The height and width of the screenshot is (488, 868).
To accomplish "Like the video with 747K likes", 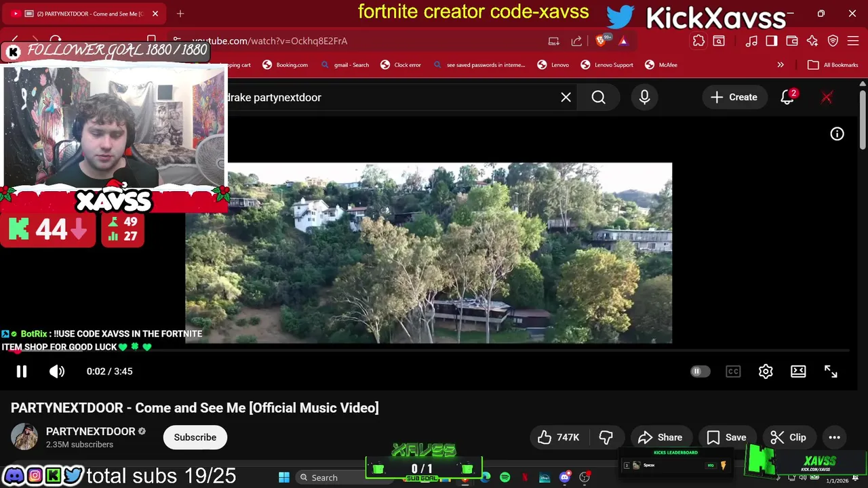I will [x=559, y=437].
